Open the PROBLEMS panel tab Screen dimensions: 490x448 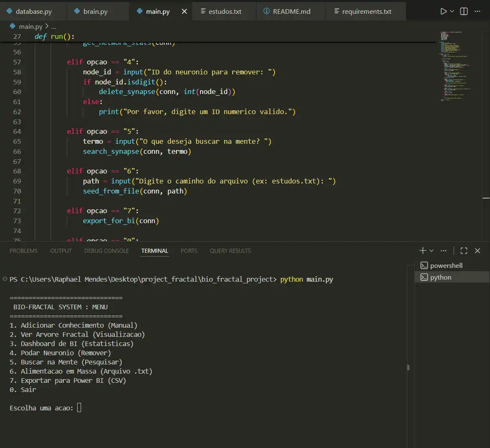coord(23,251)
